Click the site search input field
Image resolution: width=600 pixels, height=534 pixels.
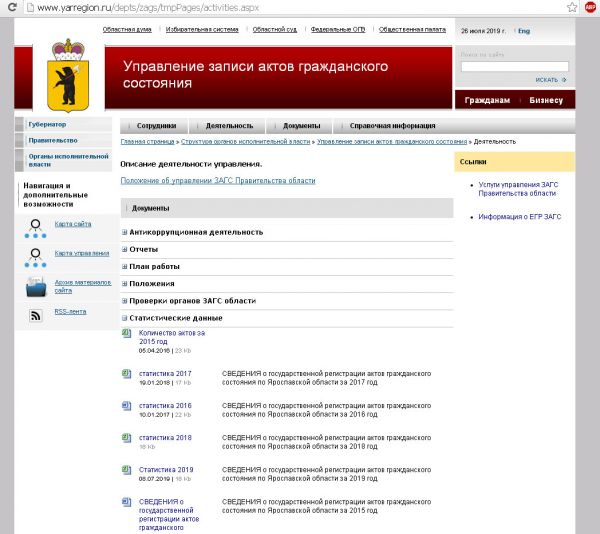click(514, 66)
